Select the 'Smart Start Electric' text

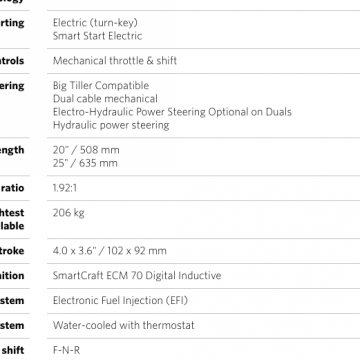[97, 36]
